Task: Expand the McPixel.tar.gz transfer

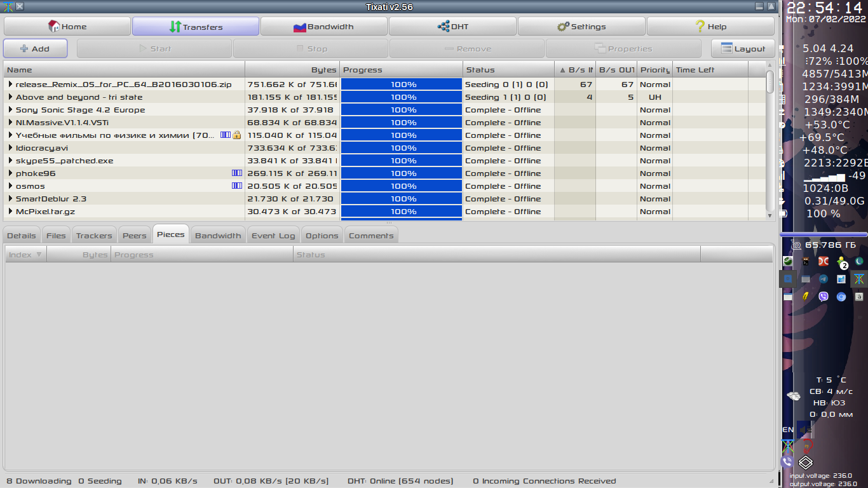Action: coord(10,211)
